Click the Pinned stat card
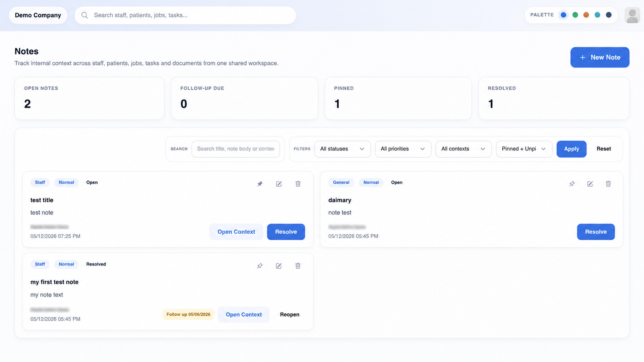 point(398,99)
